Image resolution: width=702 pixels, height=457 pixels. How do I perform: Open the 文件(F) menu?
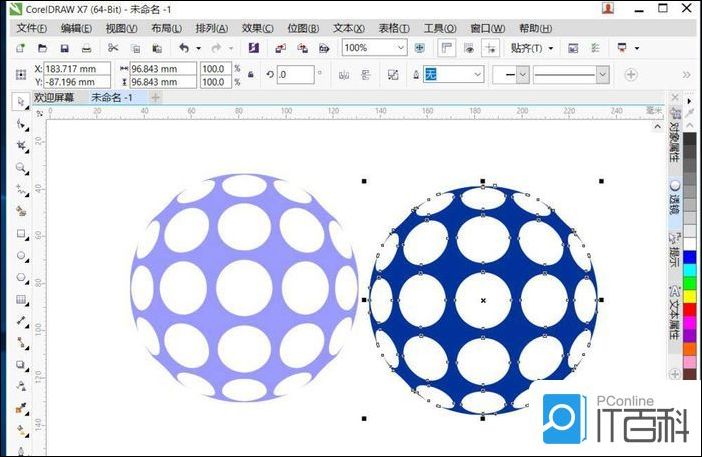click(31, 28)
